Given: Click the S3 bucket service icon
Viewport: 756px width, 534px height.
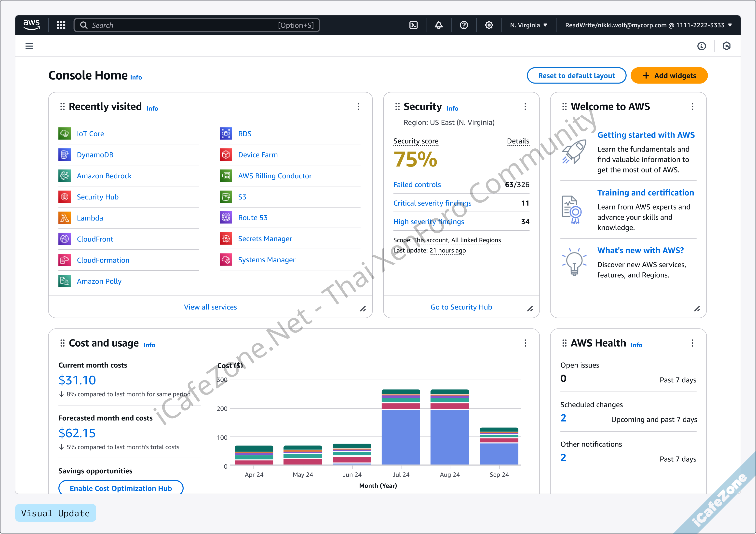Looking at the screenshot, I should pyautogui.click(x=226, y=197).
